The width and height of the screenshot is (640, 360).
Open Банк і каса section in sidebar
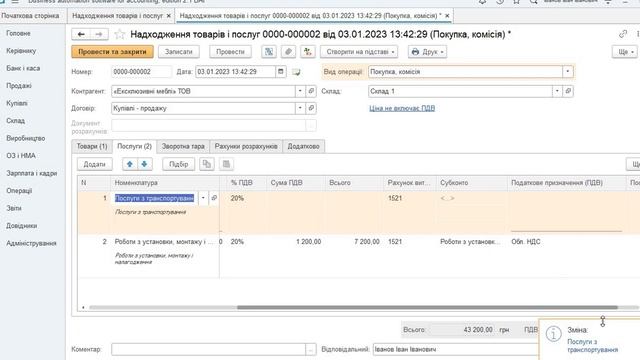(23, 68)
